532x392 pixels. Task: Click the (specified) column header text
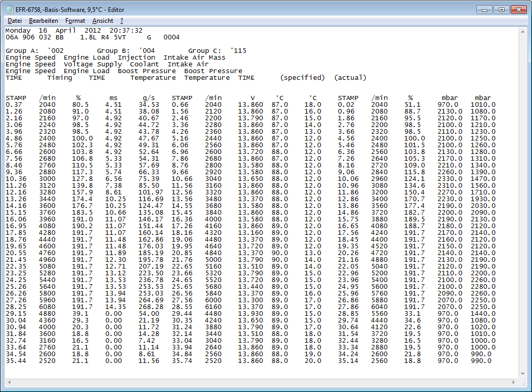tap(302, 78)
